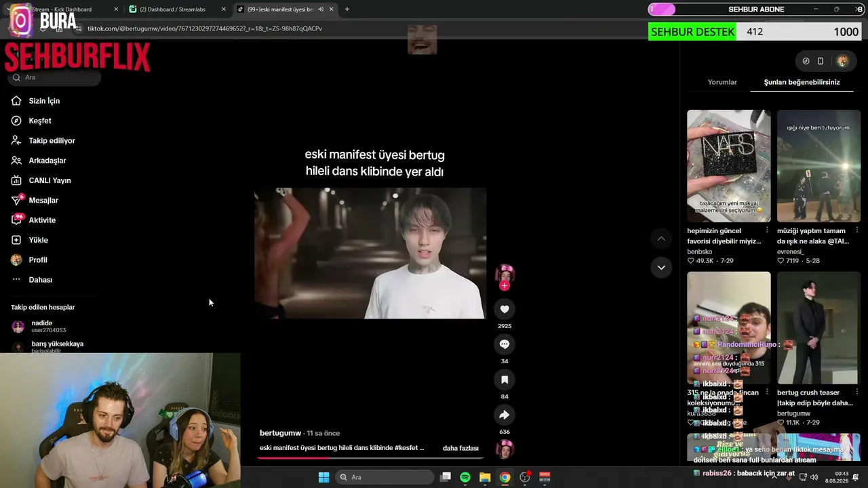Open the volume icon in the system tray
868x488 pixels.
tap(814, 477)
